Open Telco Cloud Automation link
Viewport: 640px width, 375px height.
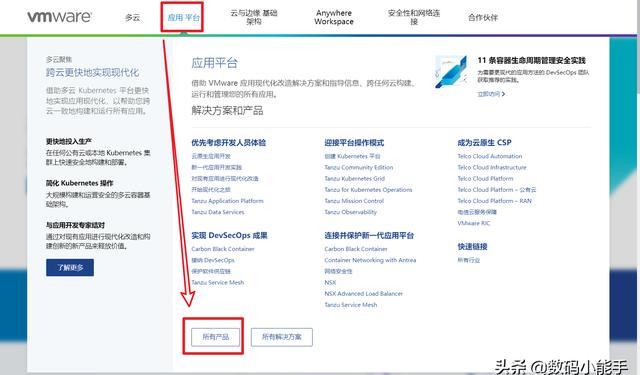[x=490, y=156]
